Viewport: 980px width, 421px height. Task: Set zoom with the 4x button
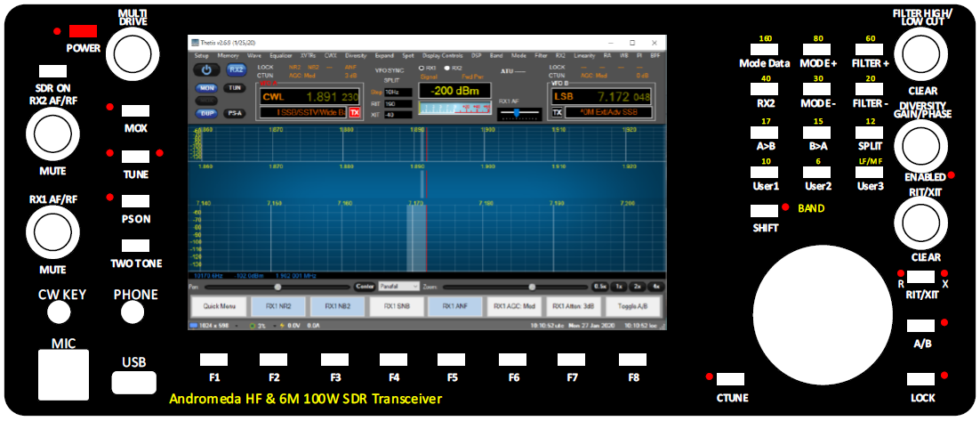655,287
